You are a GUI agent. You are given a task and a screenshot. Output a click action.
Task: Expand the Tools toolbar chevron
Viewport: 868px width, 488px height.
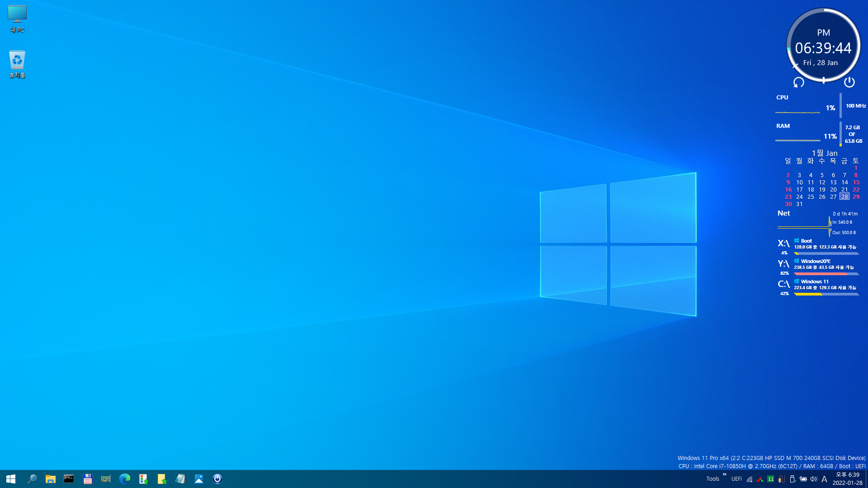click(725, 474)
